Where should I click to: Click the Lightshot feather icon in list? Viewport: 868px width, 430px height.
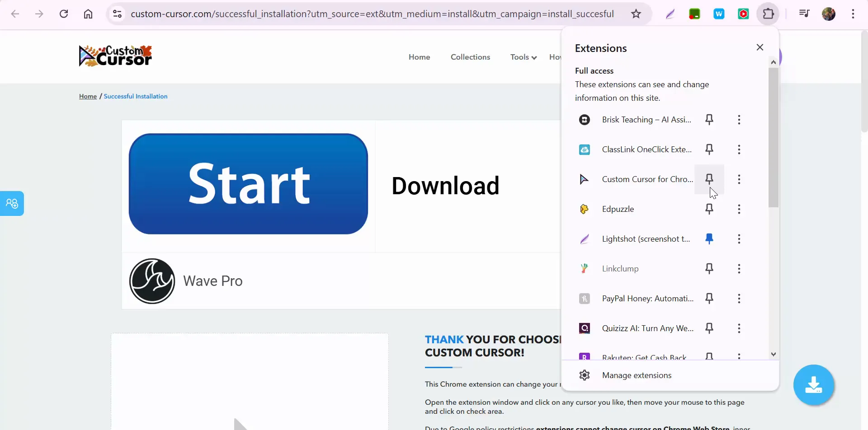(585, 239)
